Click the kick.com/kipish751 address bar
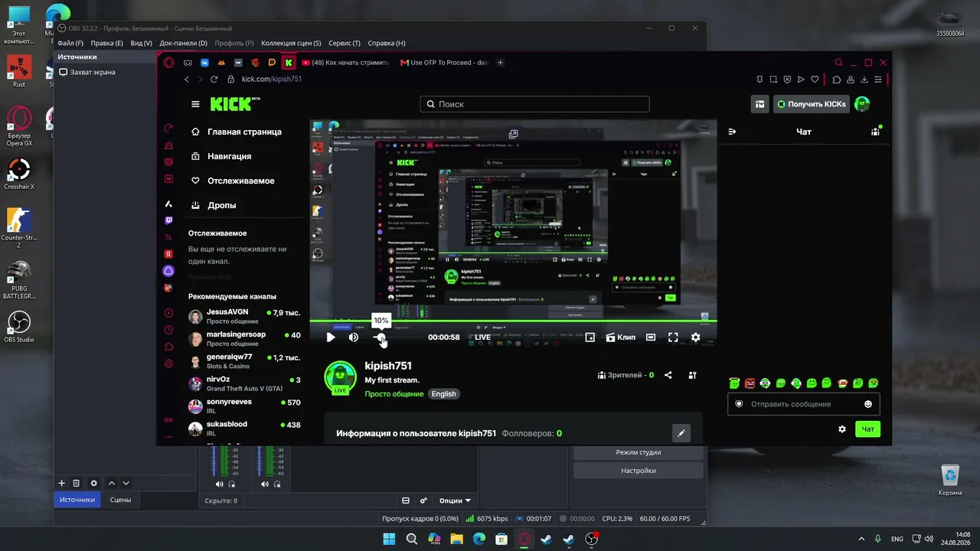The height and width of the screenshot is (551, 980). coord(271,80)
